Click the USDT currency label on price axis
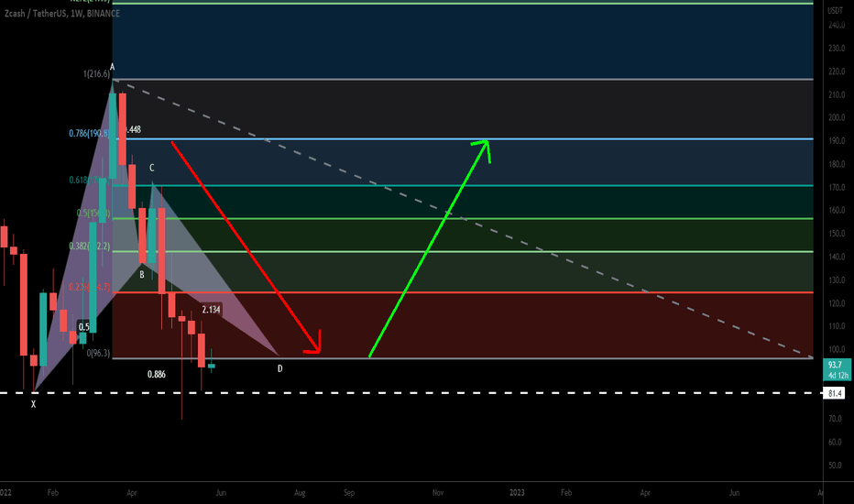 (x=835, y=10)
